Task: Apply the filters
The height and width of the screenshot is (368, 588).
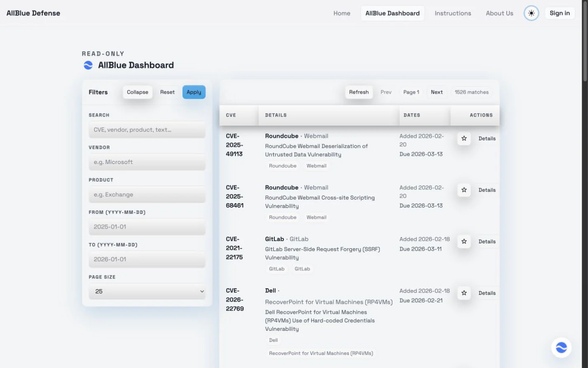Action: (194, 92)
